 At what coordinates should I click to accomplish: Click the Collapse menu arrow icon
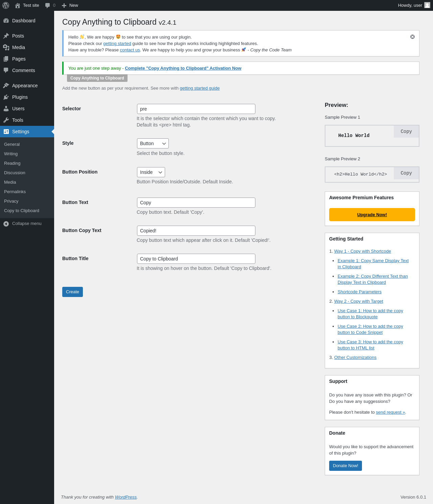[6, 224]
